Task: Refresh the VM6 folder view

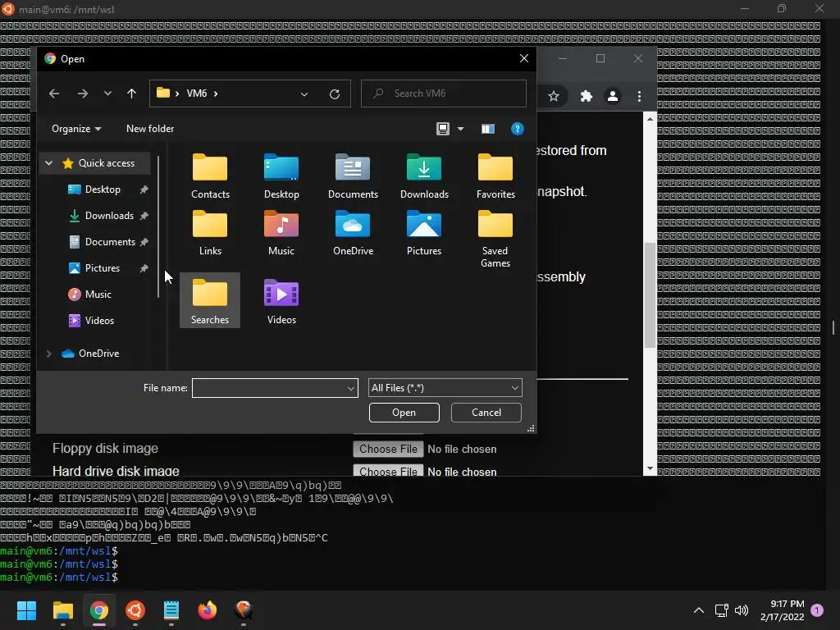Action: 335,94
